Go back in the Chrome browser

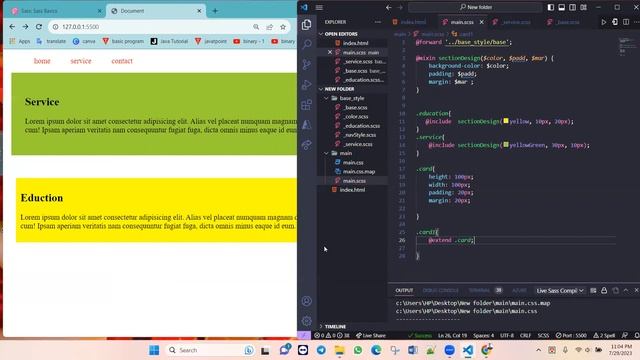point(12,27)
